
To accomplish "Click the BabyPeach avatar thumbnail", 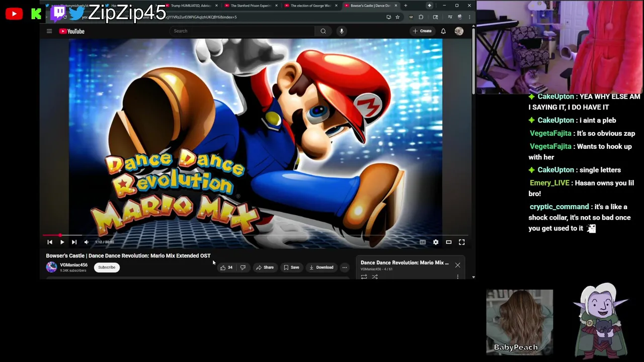I will click(520, 322).
